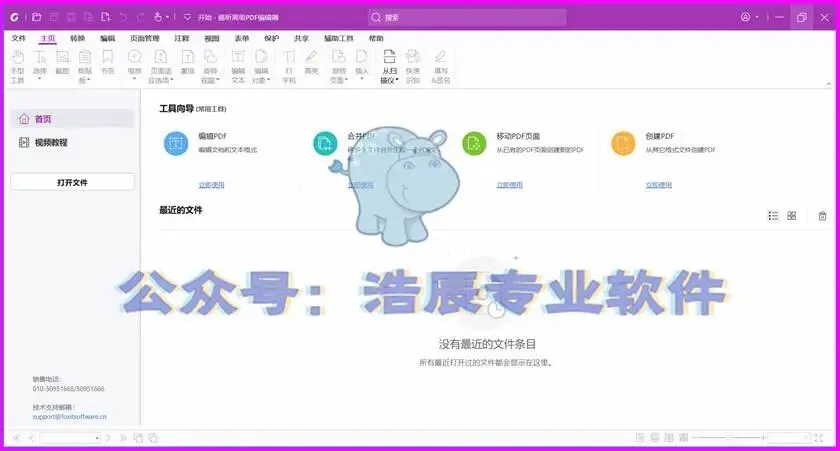840x451 pixels.
Task: Collapse the ribbon using the chevron
Action: [828, 84]
